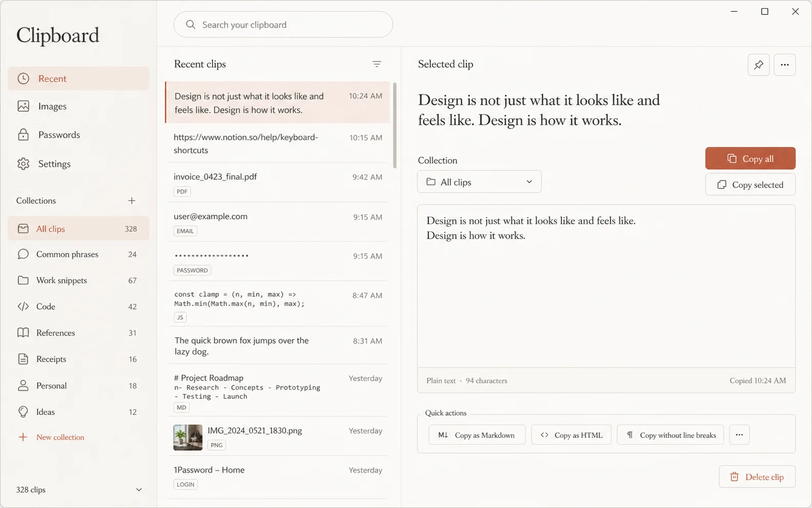Viewport: 812px width, 508px height.
Task: Open the Common phrases collection
Action: pyautogui.click(x=78, y=255)
